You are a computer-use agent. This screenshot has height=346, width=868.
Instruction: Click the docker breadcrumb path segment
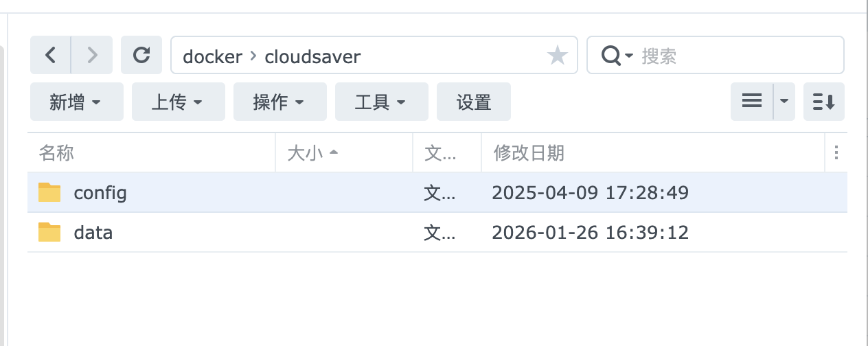(212, 56)
